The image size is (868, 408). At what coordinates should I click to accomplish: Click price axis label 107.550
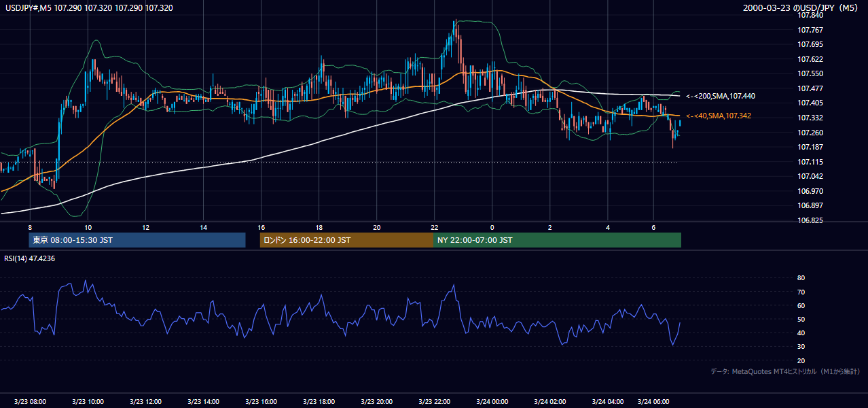tap(810, 73)
